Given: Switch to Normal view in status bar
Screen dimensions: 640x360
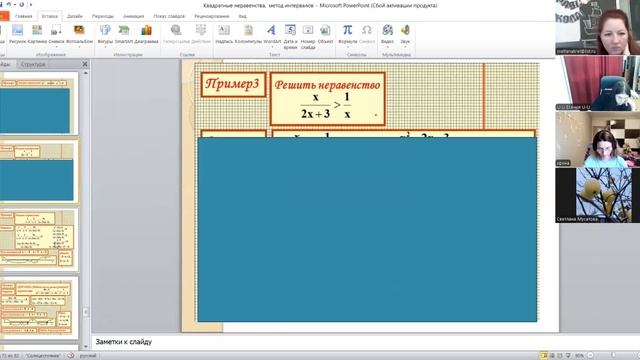Looking at the screenshot, I should 544,356.
